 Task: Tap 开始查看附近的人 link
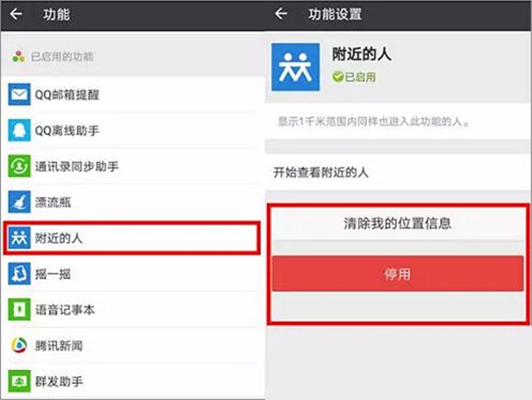[321, 172]
